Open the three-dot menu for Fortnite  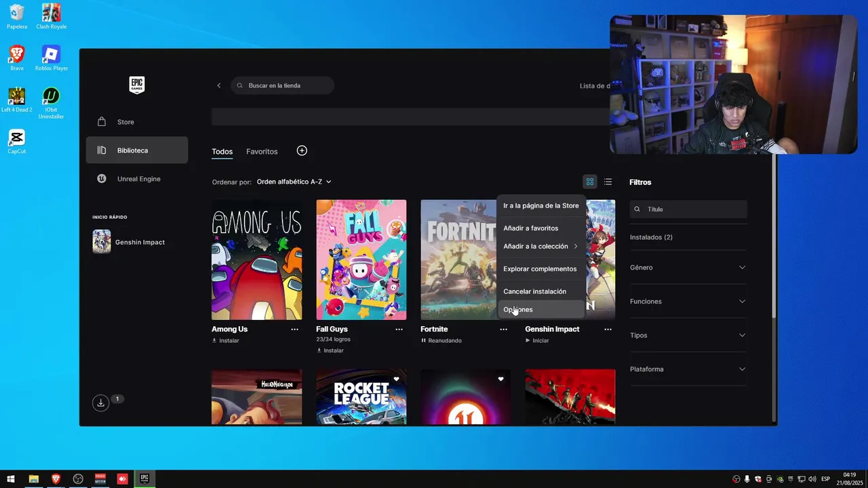point(503,329)
